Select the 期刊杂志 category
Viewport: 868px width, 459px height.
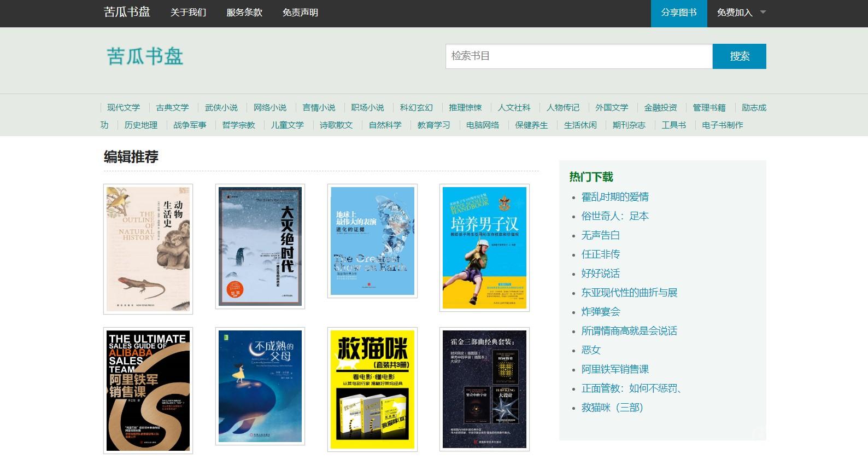coord(629,125)
